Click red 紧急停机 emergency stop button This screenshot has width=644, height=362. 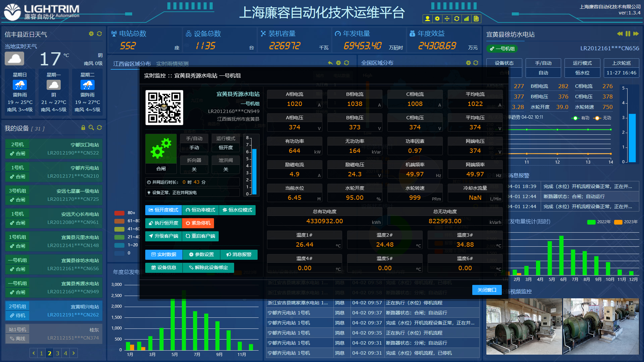[198, 223]
